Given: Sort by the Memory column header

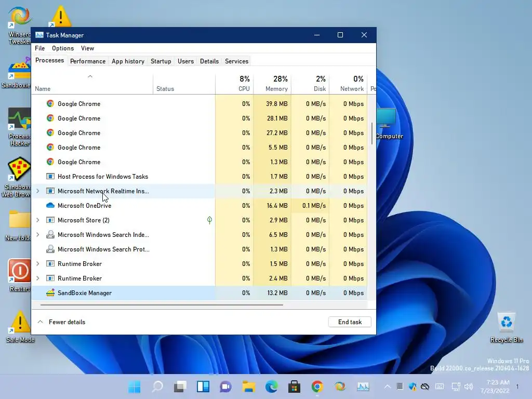Looking at the screenshot, I should pyautogui.click(x=272, y=84).
